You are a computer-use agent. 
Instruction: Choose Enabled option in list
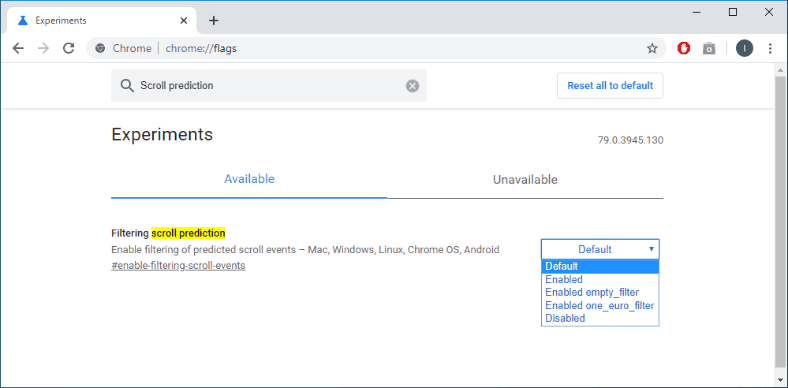[x=600, y=279]
